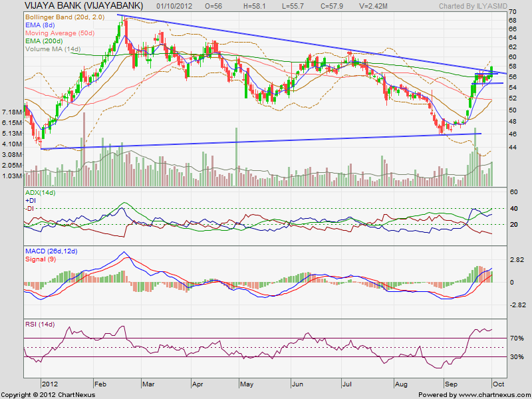
Task: Click the date 01/10/2012 in the header
Action: (174, 6)
